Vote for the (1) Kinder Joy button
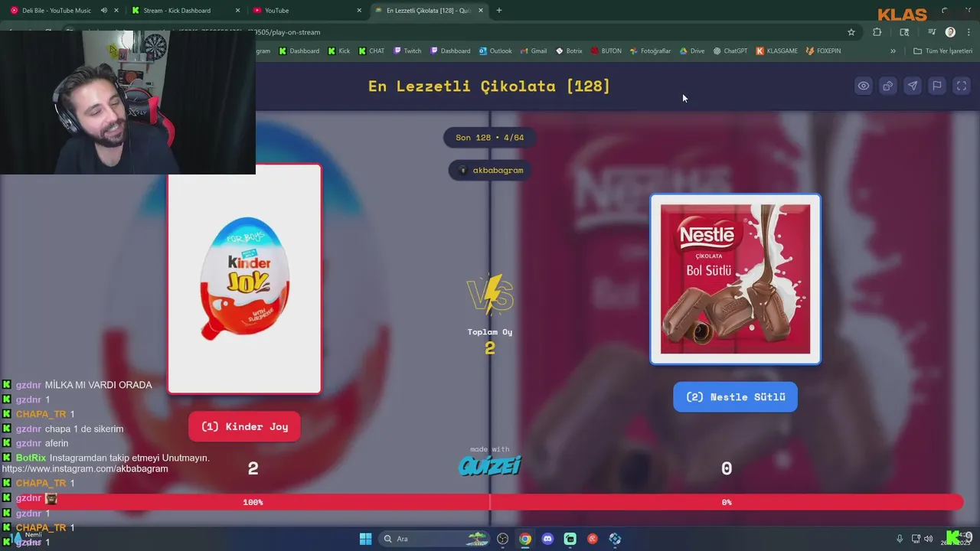Viewport: 980px width, 551px height. pos(244,426)
